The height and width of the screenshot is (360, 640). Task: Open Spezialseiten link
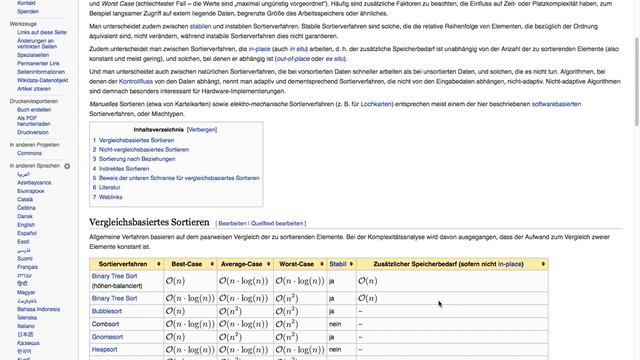(x=33, y=55)
